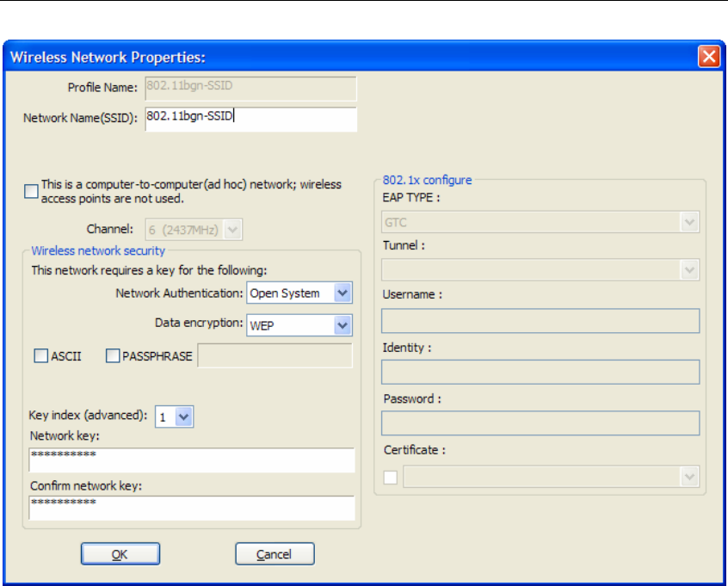Viewport: 728px width, 586px height.
Task: Enable the ad hoc network checkbox
Action: [32, 191]
